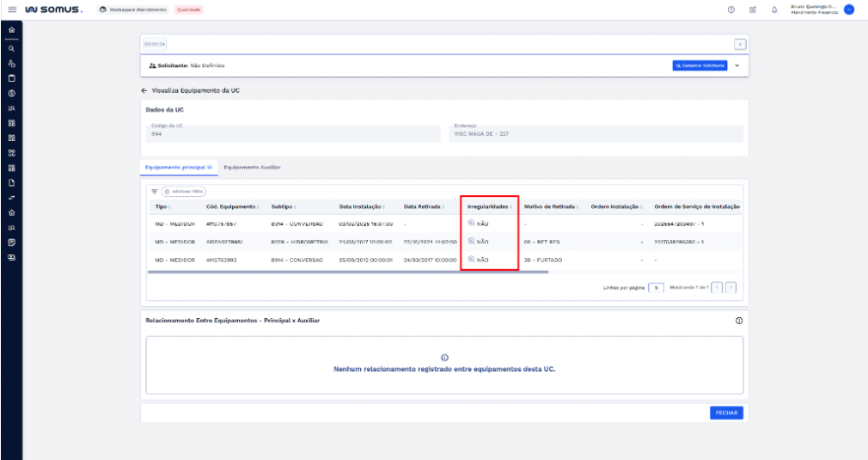Open the search icon in the sidebar
This screenshot has height=460, width=868.
pyautogui.click(x=12, y=49)
